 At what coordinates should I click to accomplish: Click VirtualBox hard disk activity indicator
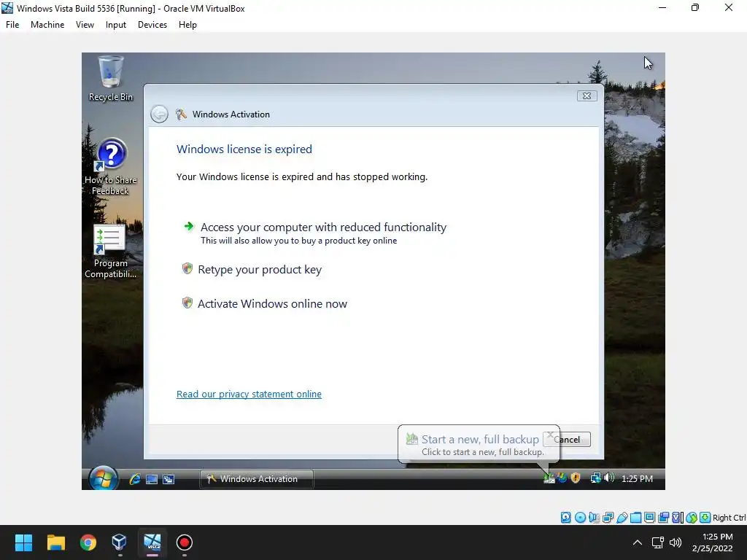(565, 518)
